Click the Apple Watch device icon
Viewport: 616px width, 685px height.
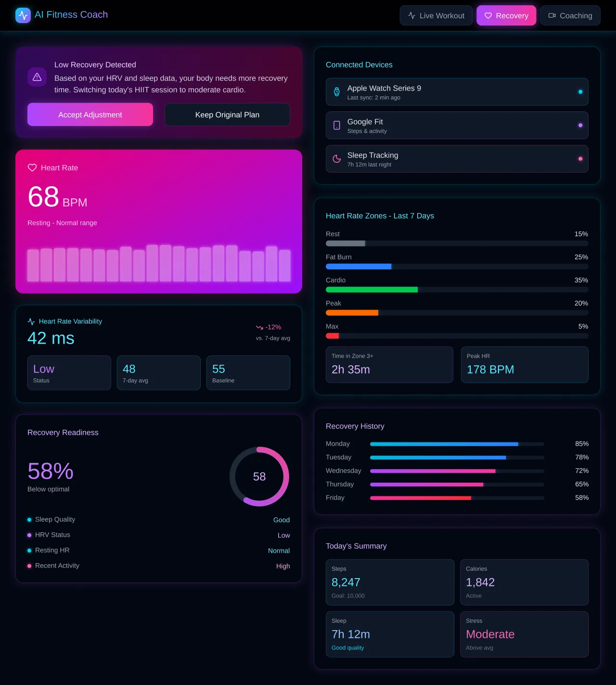pos(337,92)
